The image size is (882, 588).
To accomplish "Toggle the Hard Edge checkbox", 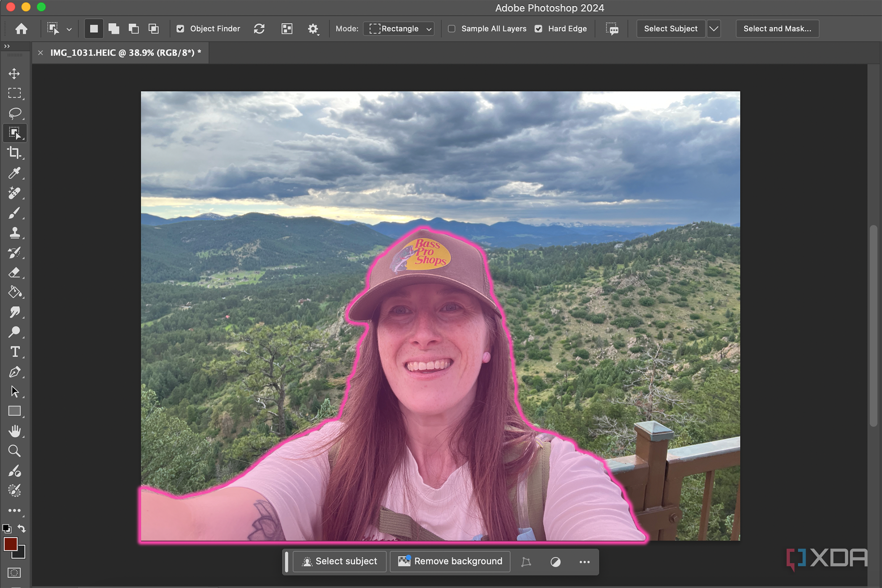I will [538, 29].
